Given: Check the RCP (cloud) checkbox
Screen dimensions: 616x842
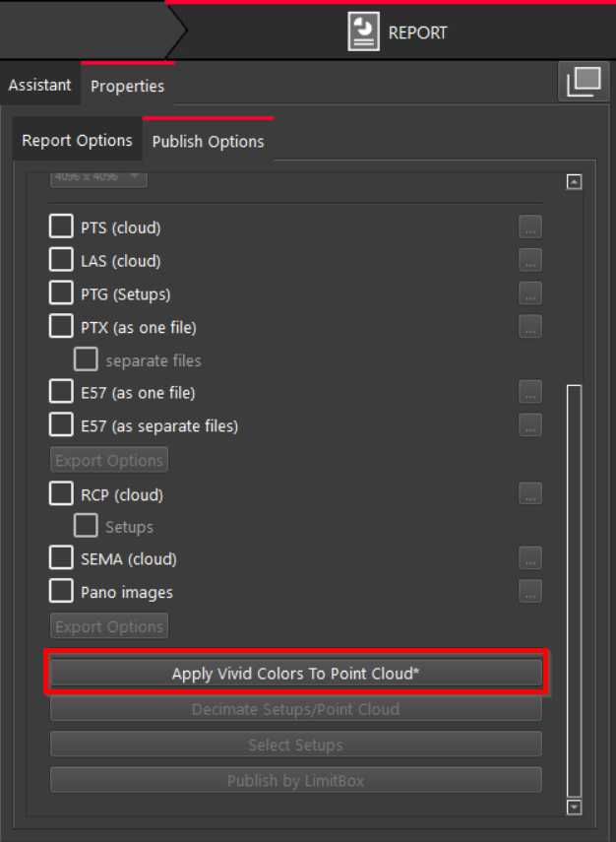Looking at the screenshot, I should 62,494.
